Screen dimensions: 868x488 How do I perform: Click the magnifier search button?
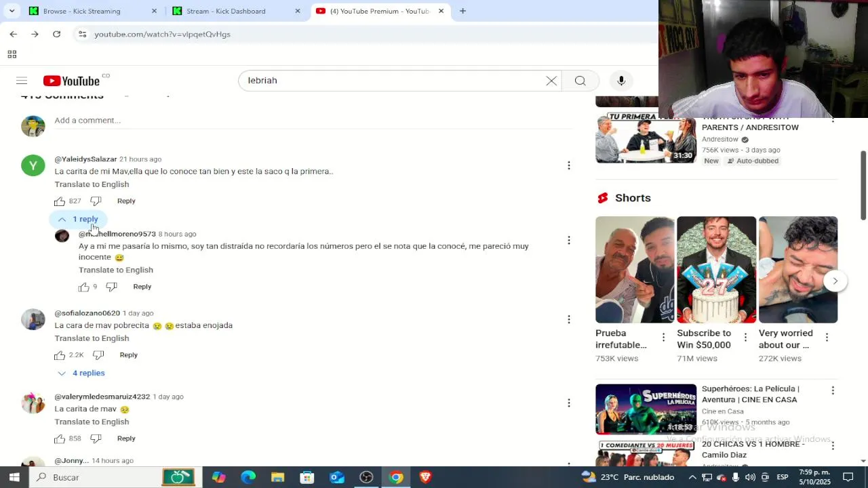tap(580, 81)
